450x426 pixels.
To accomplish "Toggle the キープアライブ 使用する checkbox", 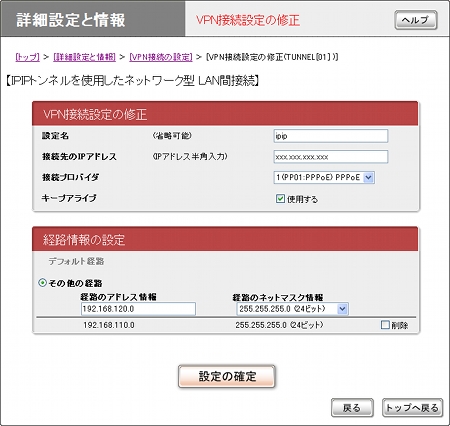I will (x=280, y=199).
